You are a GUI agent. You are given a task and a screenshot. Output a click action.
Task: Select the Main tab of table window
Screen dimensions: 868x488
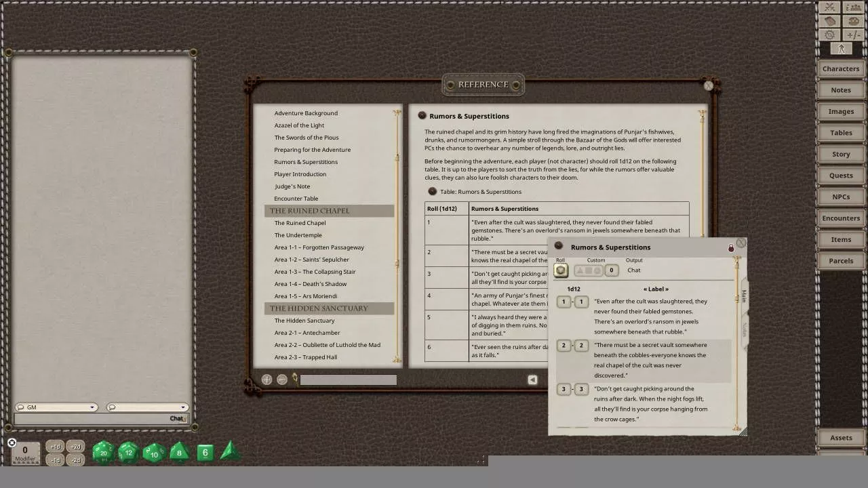(x=743, y=296)
